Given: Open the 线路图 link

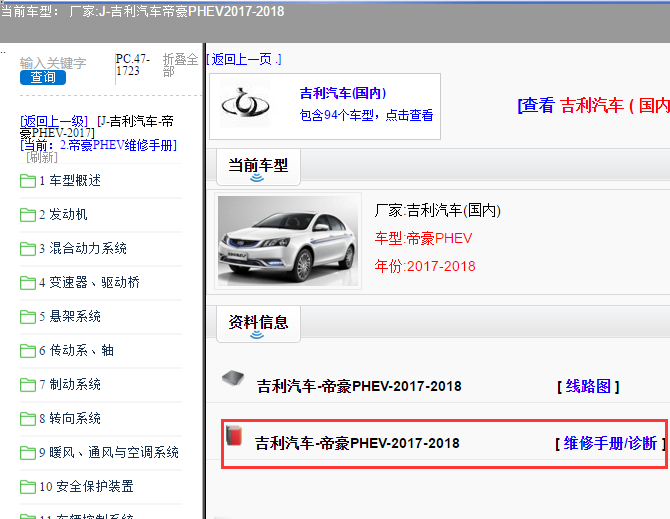Looking at the screenshot, I should (588, 387).
